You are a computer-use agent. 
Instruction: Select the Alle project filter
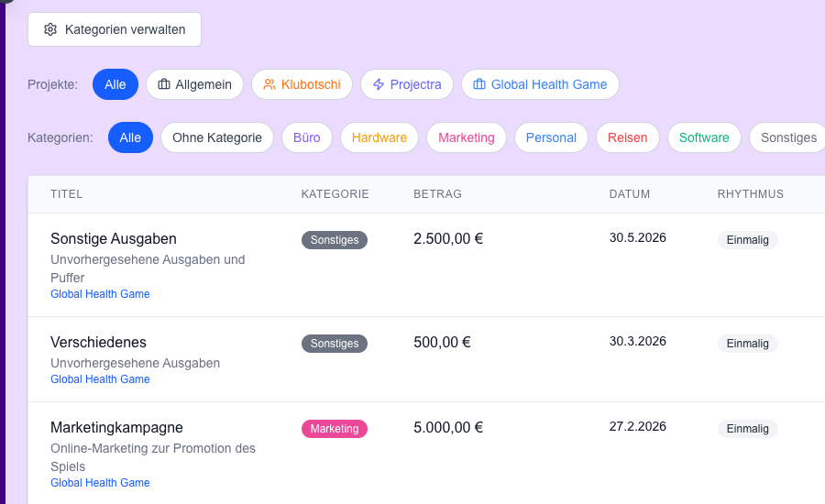[115, 84]
